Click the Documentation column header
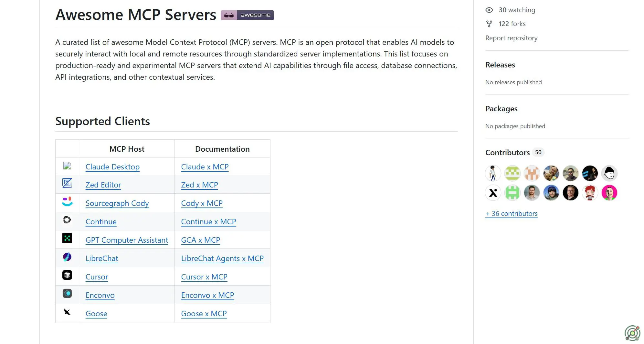This screenshot has height=344, width=644. [222, 149]
